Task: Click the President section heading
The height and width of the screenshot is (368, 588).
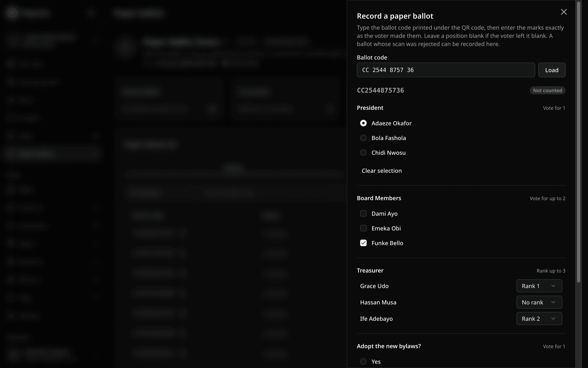Action: [x=370, y=108]
